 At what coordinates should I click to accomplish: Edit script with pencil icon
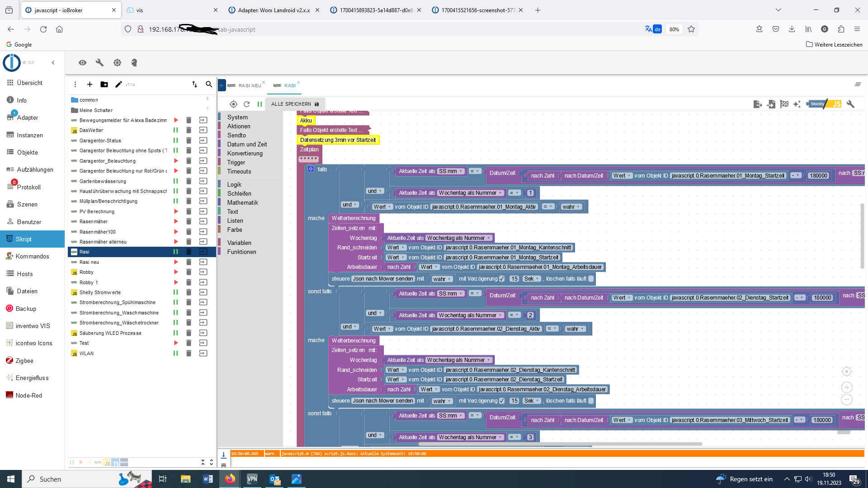(118, 84)
